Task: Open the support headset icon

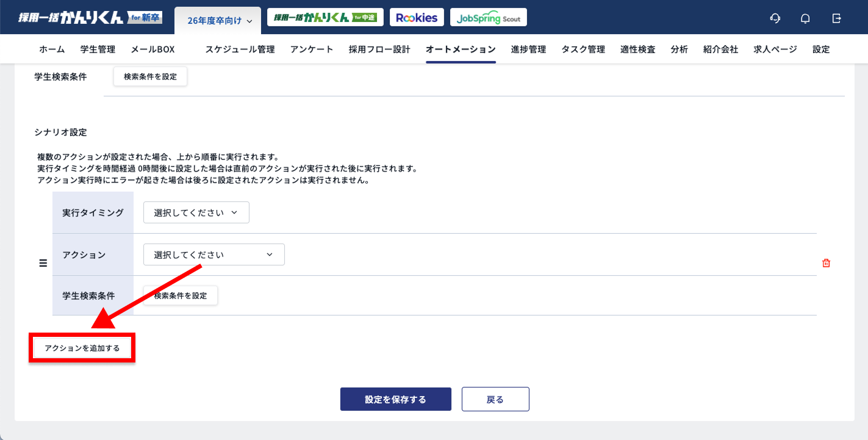Action: click(775, 18)
